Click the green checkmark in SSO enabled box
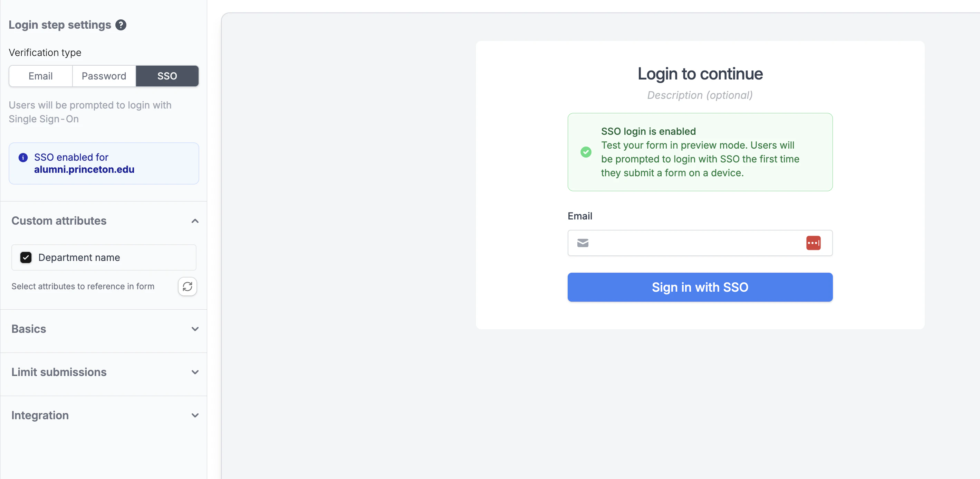Image resolution: width=980 pixels, height=479 pixels. pyautogui.click(x=586, y=151)
